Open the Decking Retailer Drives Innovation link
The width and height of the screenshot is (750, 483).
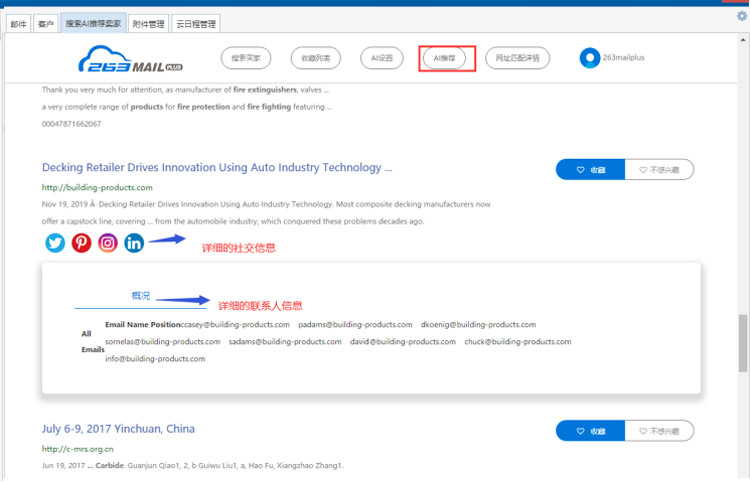216,168
